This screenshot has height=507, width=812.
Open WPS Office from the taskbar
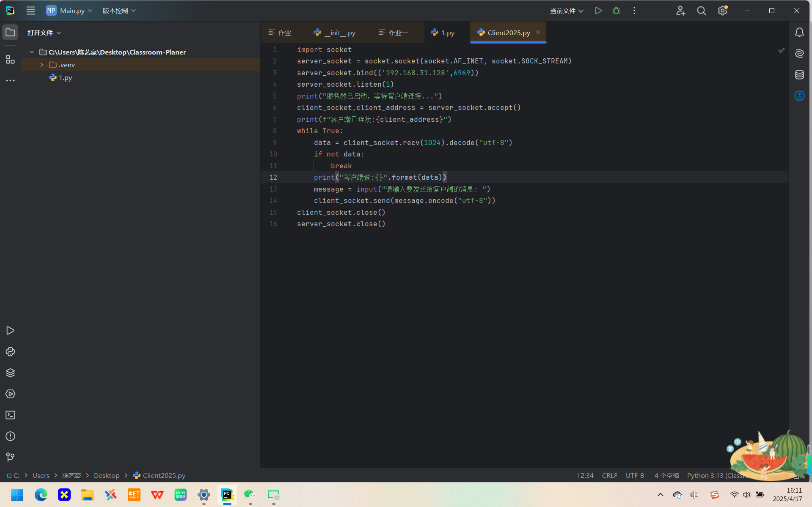[157, 494]
